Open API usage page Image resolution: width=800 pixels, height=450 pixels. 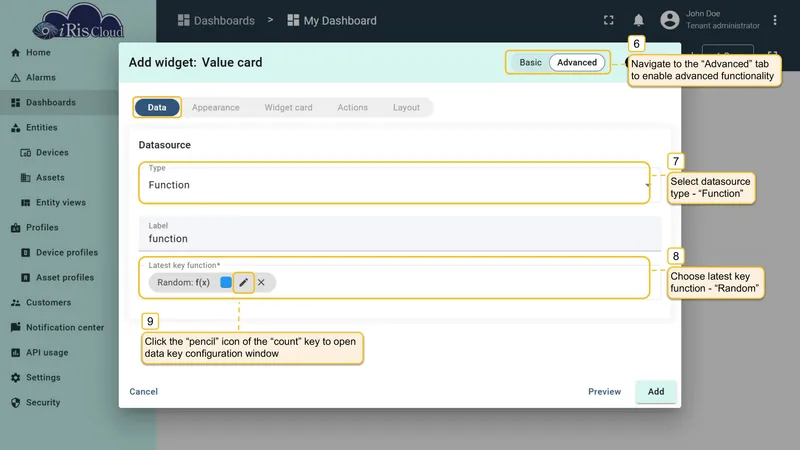(x=39, y=353)
